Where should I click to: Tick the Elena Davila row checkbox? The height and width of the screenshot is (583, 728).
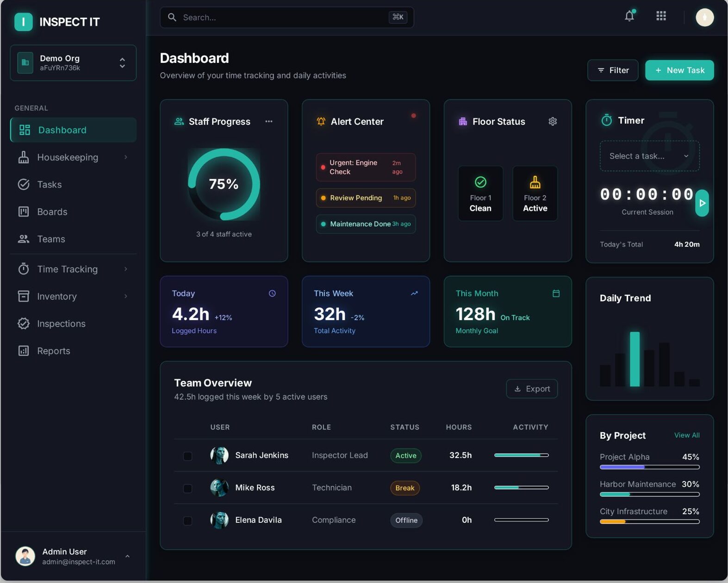tap(187, 521)
